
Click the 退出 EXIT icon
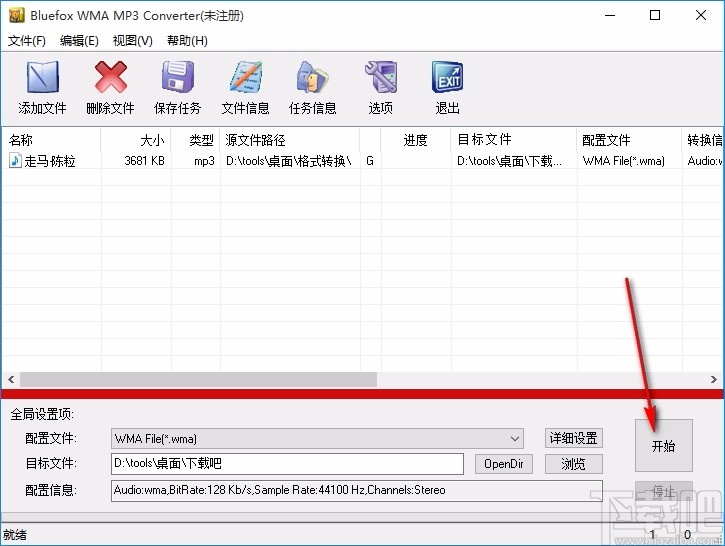coord(447,77)
